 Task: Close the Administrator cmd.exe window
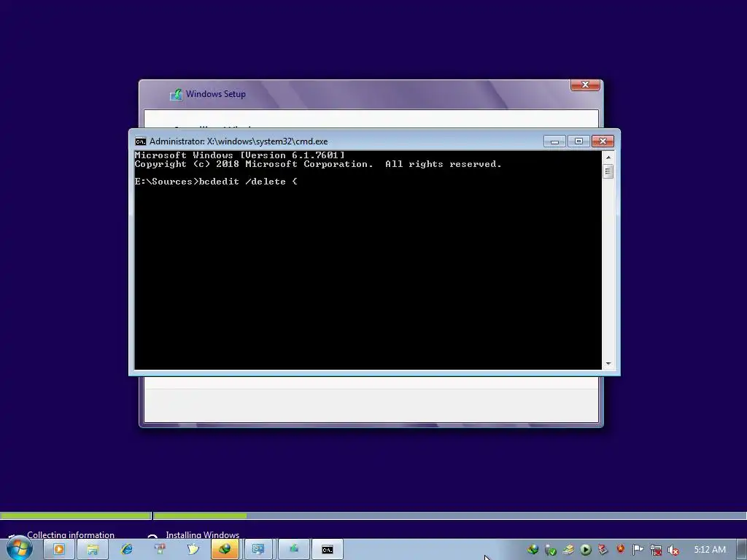(x=603, y=141)
